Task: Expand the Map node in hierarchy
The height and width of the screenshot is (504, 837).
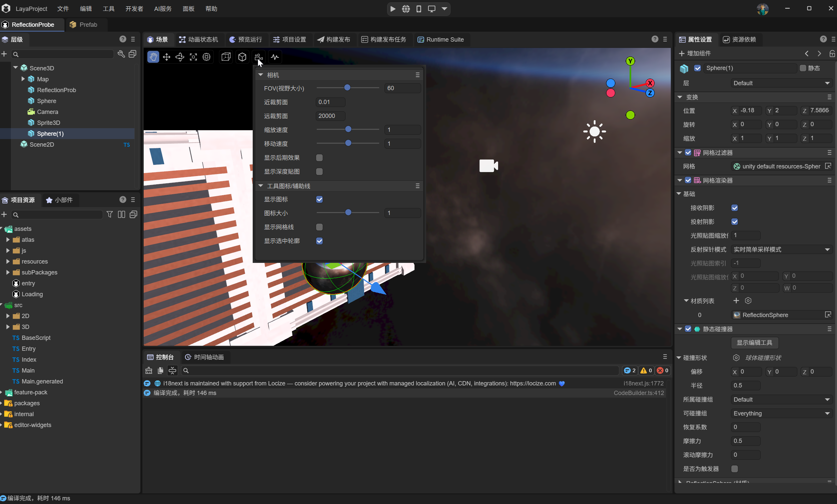Action: pyautogui.click(x=23, y=79)
